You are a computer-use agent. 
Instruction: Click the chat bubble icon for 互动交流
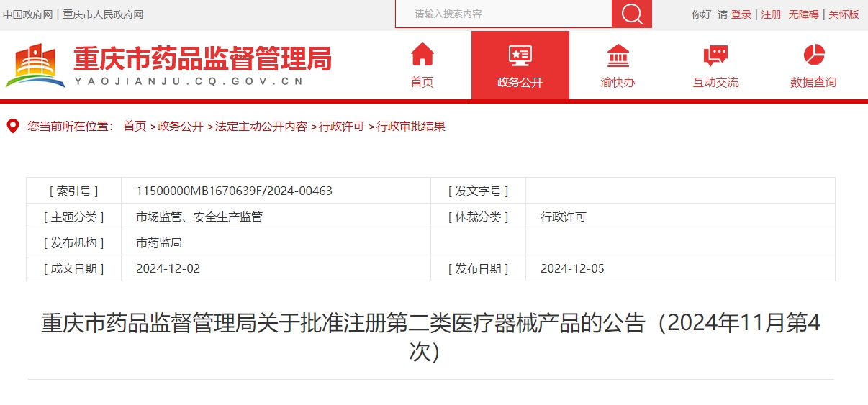click(x=715, y=55)
